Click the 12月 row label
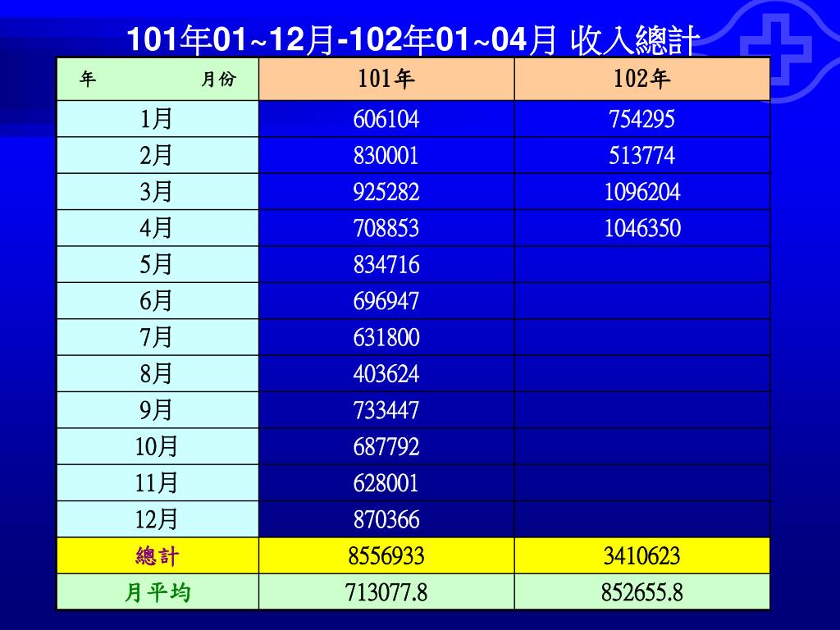The image size is (840, 630). [x=156, y=519]
